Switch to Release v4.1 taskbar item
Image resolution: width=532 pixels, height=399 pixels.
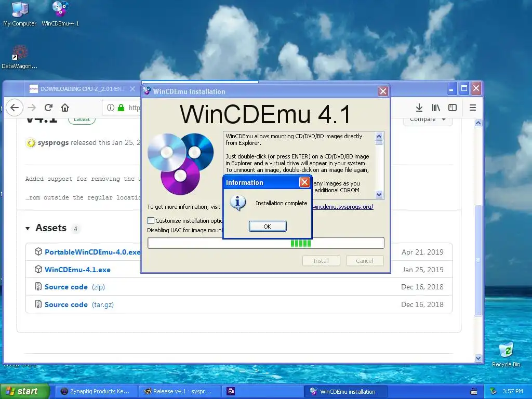coord(180,392)
